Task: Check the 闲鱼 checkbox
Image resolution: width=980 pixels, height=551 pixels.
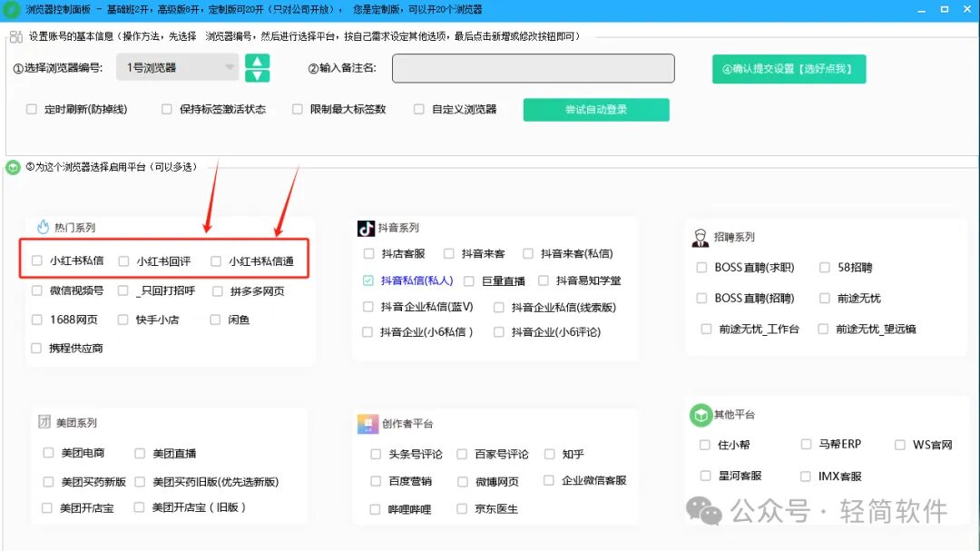Action: [x=215, y=320]
